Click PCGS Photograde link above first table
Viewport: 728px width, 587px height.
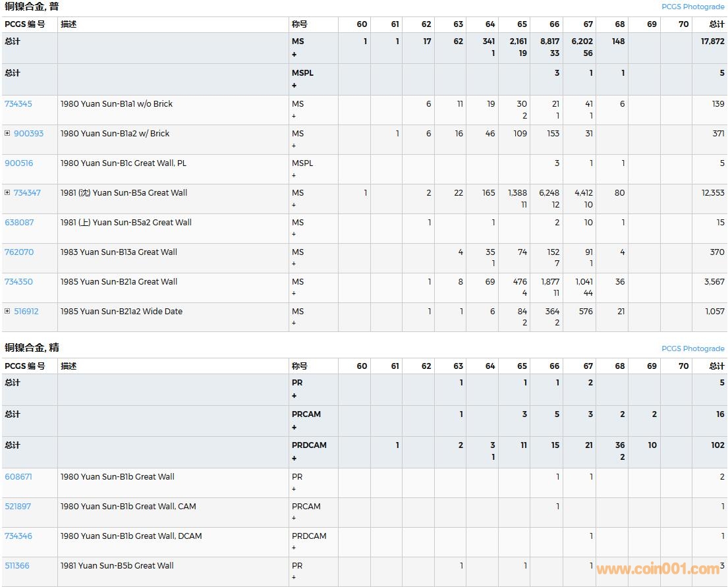click(692, 7)
